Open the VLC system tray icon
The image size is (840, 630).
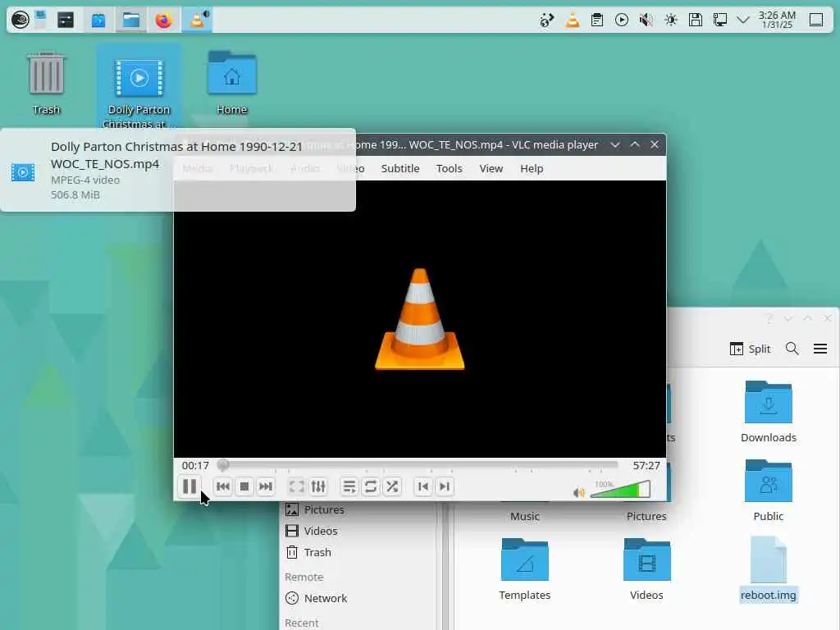click(572, 21)
